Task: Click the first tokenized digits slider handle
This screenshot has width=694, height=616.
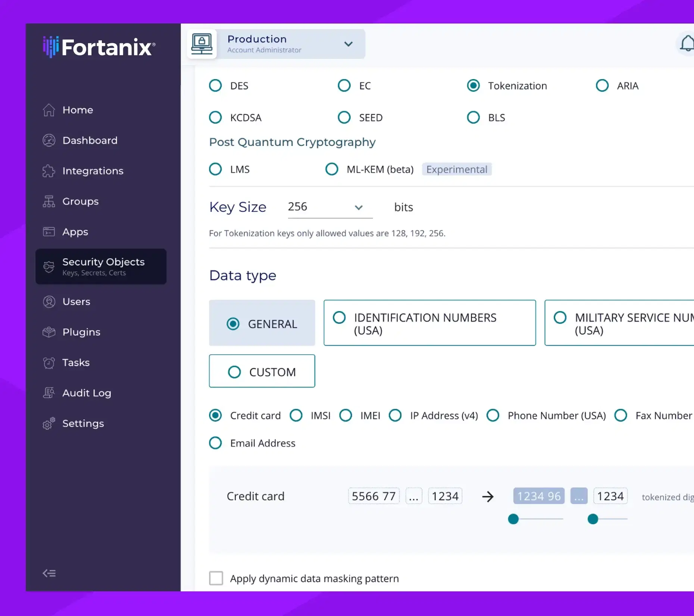Action: [513, 519]
